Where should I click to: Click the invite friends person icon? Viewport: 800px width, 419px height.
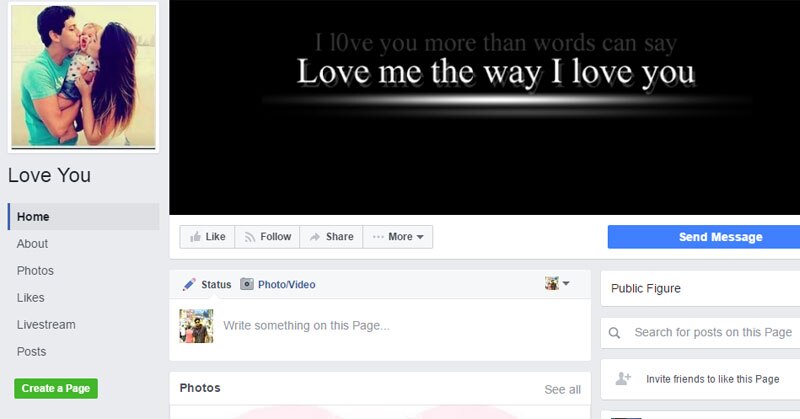coord(623,379)
